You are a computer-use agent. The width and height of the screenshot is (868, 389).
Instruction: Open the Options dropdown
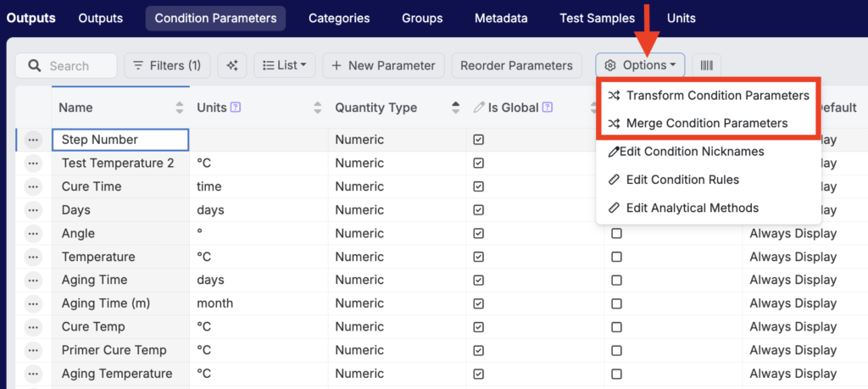click(x=640, y=65)
